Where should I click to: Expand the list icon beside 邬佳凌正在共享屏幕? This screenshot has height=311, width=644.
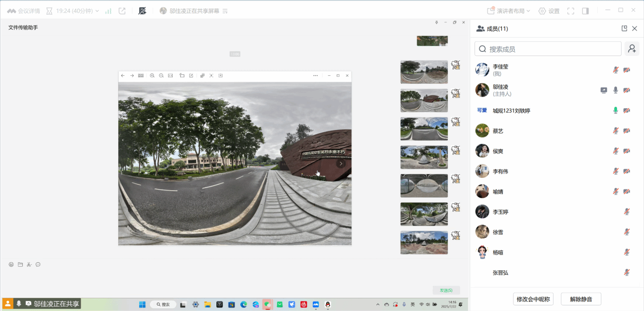225,11
